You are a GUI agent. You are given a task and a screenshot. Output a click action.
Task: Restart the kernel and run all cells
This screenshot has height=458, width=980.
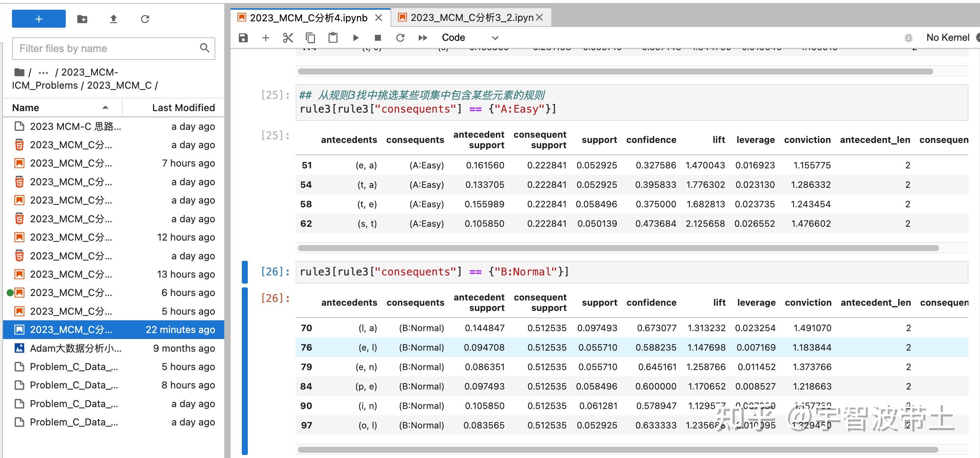point(423,38)
